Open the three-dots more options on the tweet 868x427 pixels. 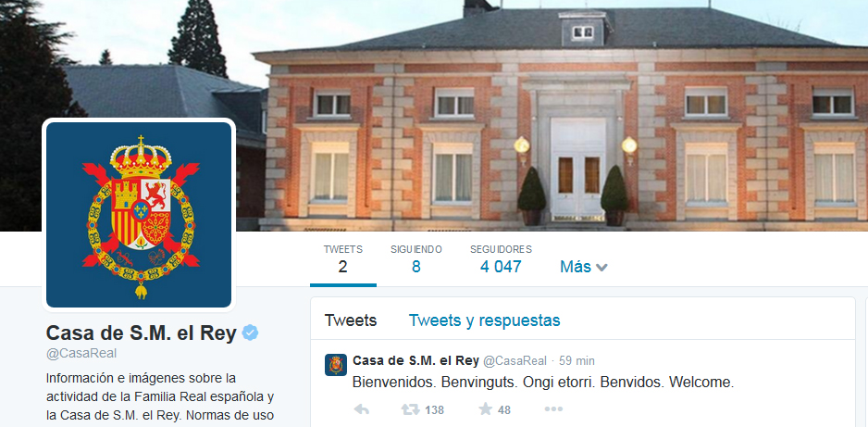(x=553, y=409)
